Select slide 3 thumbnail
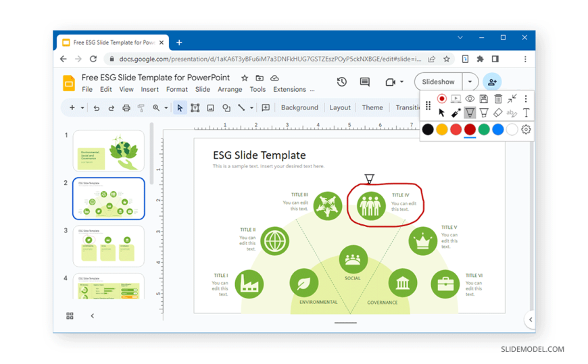This screenshot has width=588, height=364. [108, 246]
